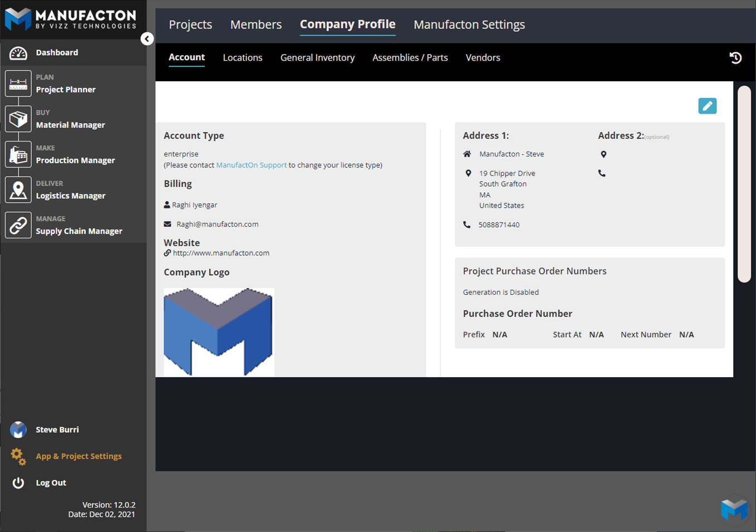Select the Production Manager factory icon
Screen dimensions: 756x532
coord(18,155)
